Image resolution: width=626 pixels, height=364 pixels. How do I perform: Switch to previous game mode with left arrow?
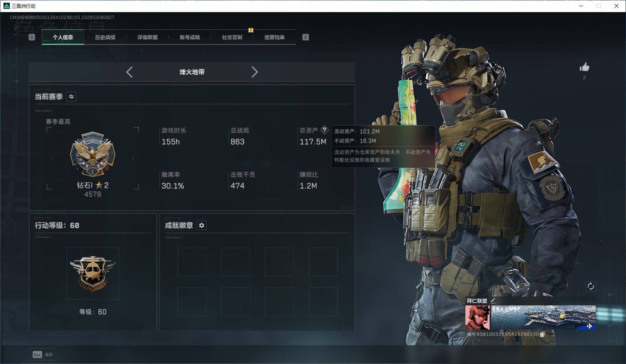tap(129, 72)
